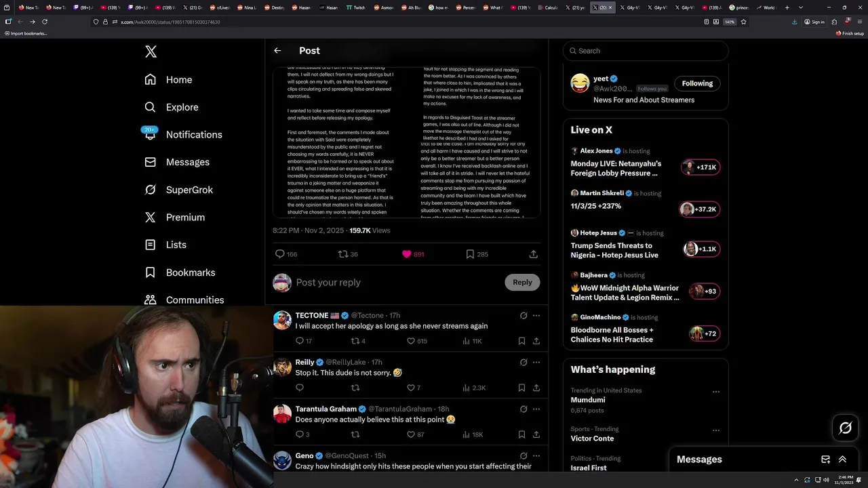Click the Reply button
Viewport: 868px width, 488px height.
[x=522, y=282]
